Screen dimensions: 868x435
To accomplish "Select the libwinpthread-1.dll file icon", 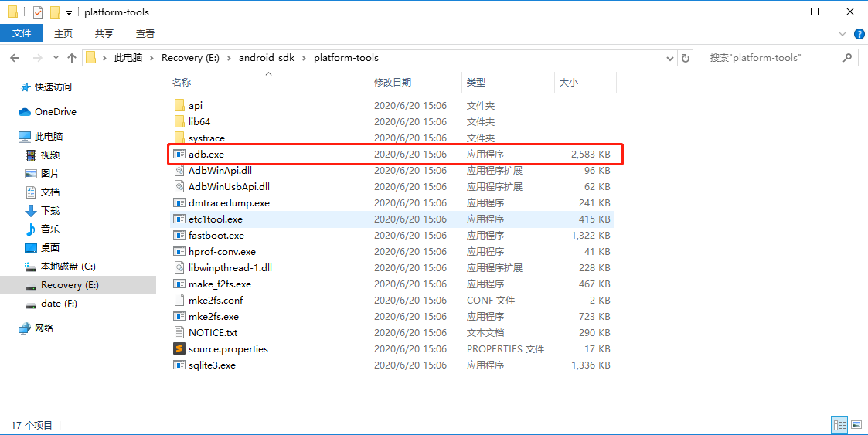I will coord(179,268).
